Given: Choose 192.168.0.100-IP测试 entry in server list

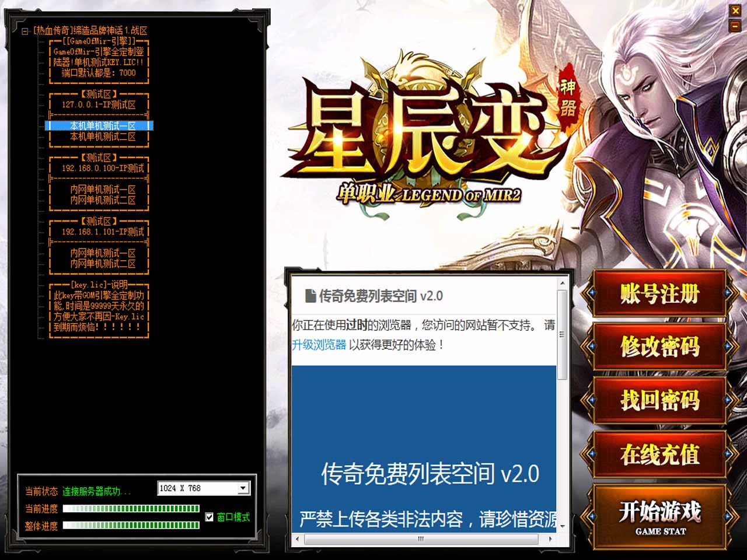Looking at the screenshot, I should point(103,168).
